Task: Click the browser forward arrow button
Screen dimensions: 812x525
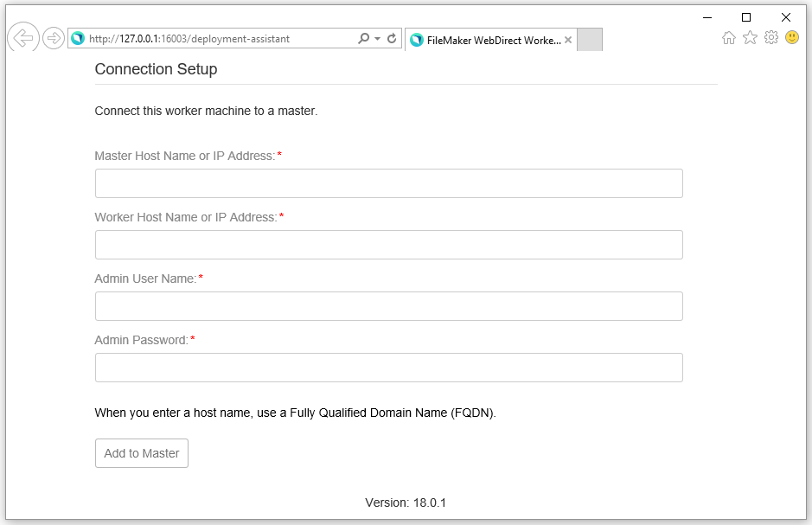Action: pyautogui.click(x=53, y=38)
